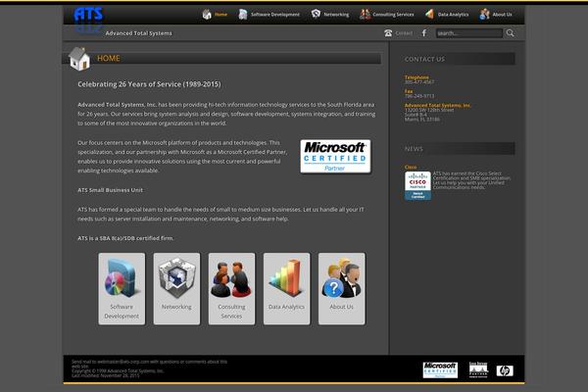Click the Consulting Services nav icon

coord(365,15)
